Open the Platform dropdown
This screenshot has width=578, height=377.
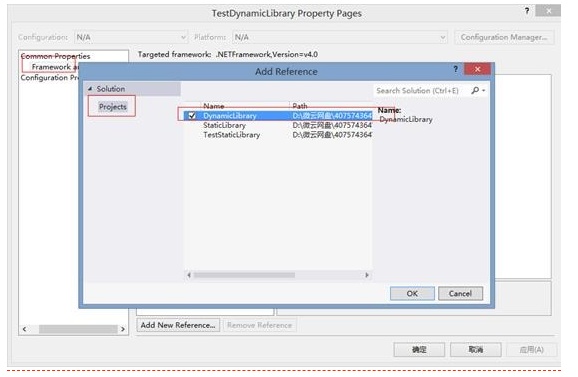[x=340, y=37]
